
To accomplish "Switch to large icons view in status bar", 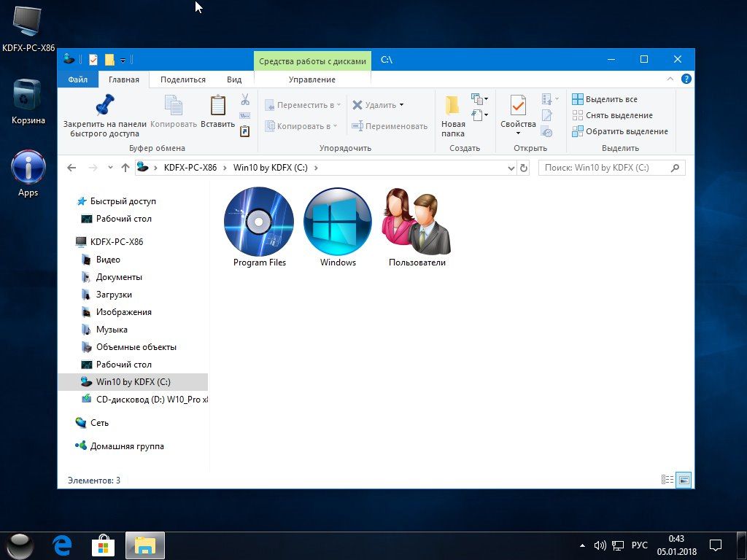I will (x=684, y=480).
